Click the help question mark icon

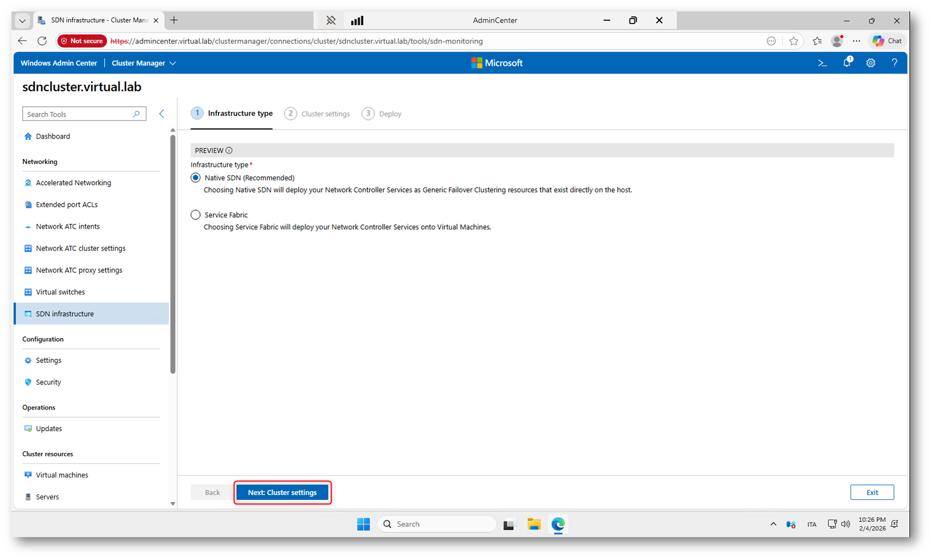click(x=894, y=63)
